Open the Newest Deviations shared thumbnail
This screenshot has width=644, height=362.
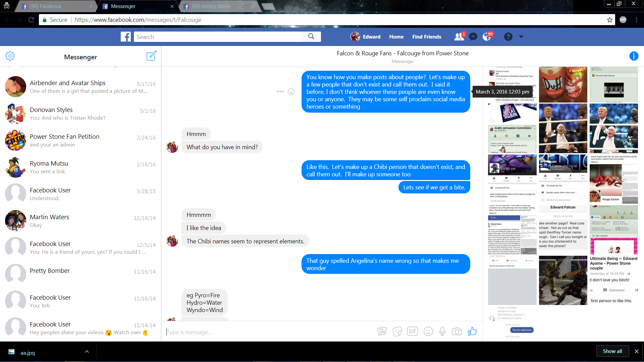(x=614, y=84)
